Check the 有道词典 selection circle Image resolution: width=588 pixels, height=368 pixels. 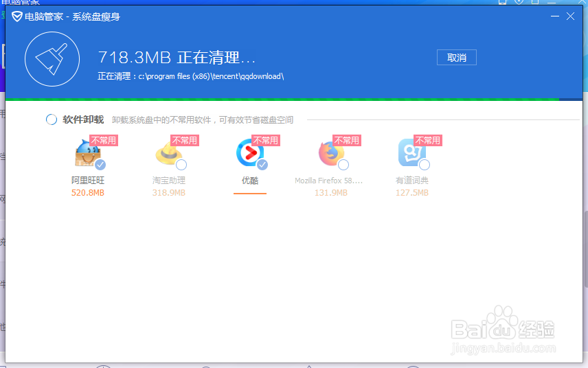(424, 165)
